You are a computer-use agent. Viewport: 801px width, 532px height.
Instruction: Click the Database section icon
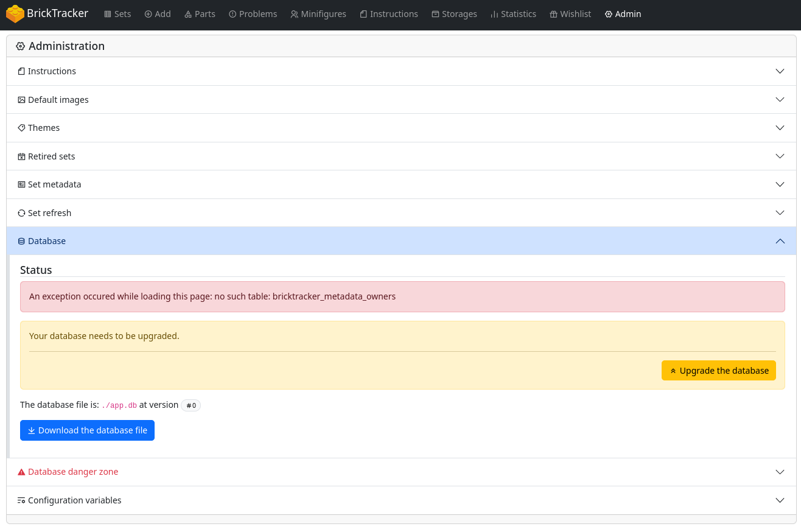[21, 241]
